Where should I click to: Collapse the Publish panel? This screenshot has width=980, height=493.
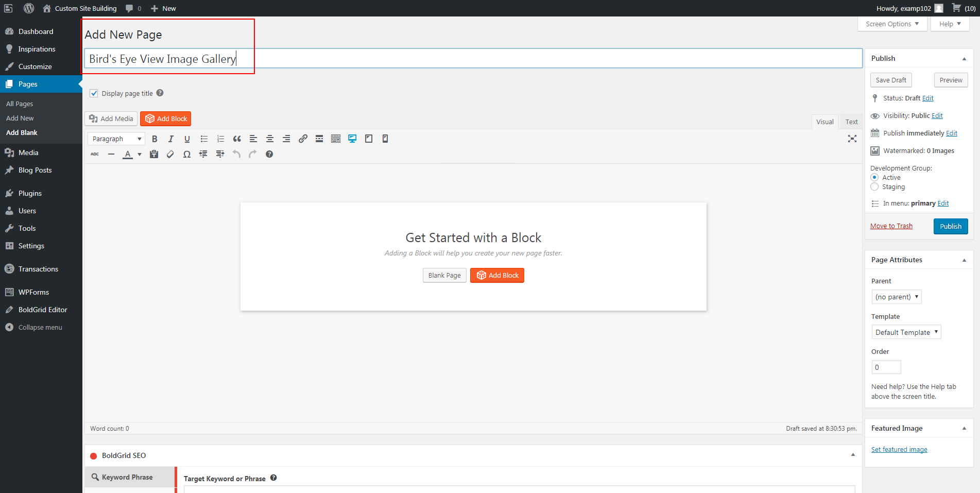click(965, 59)
